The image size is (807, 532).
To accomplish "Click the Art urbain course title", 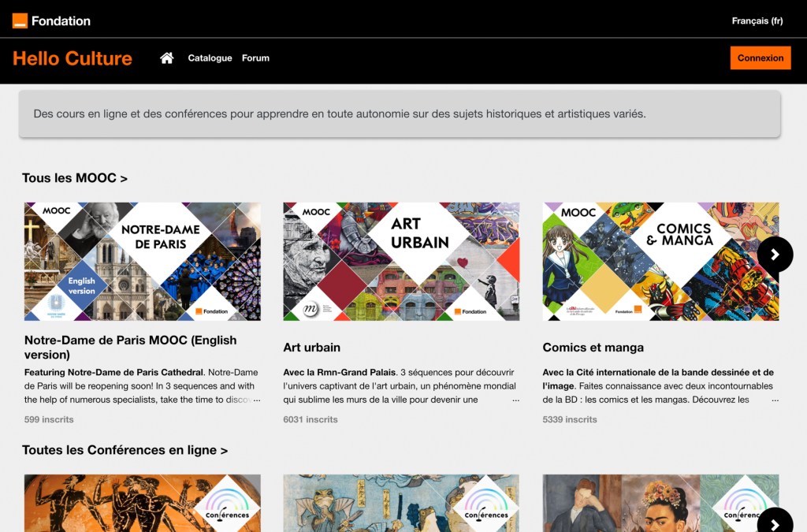I will click(x=311, y=348).
